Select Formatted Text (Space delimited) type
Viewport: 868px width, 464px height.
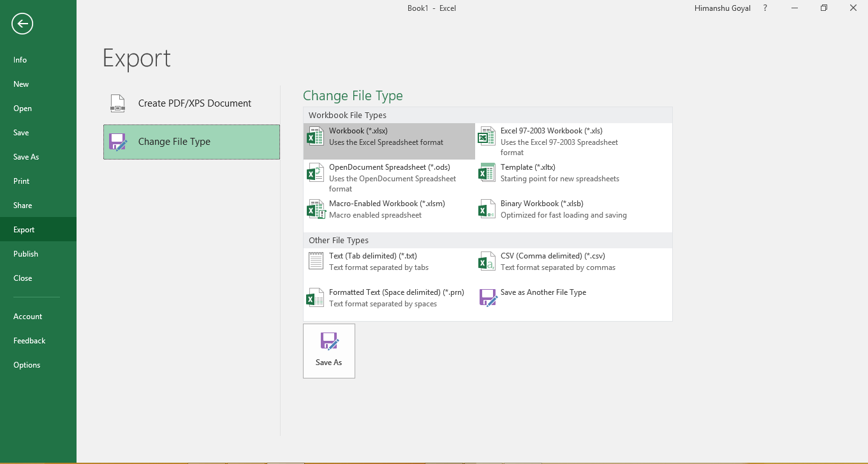pyautogui.click(x=395, y=297)
